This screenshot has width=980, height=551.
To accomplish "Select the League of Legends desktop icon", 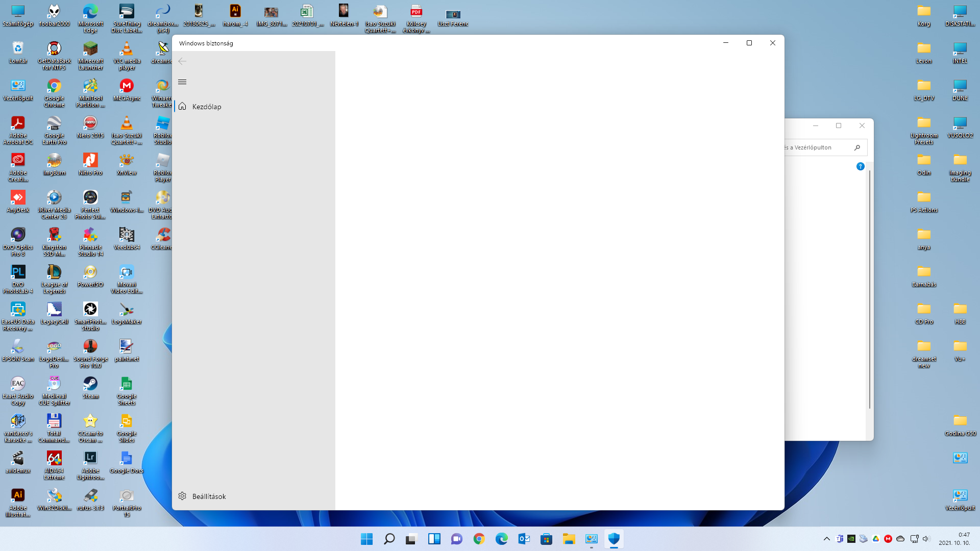I will (x=54, y=280).
